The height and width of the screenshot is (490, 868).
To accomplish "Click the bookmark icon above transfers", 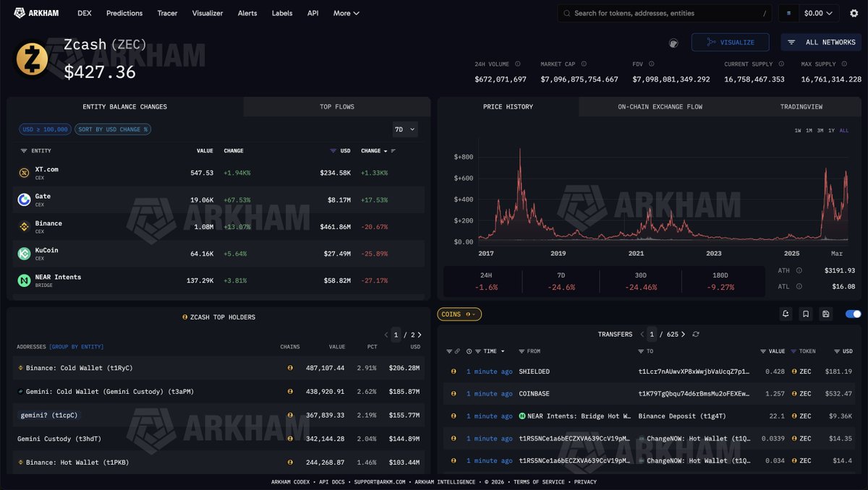I will tap(806, 314).
